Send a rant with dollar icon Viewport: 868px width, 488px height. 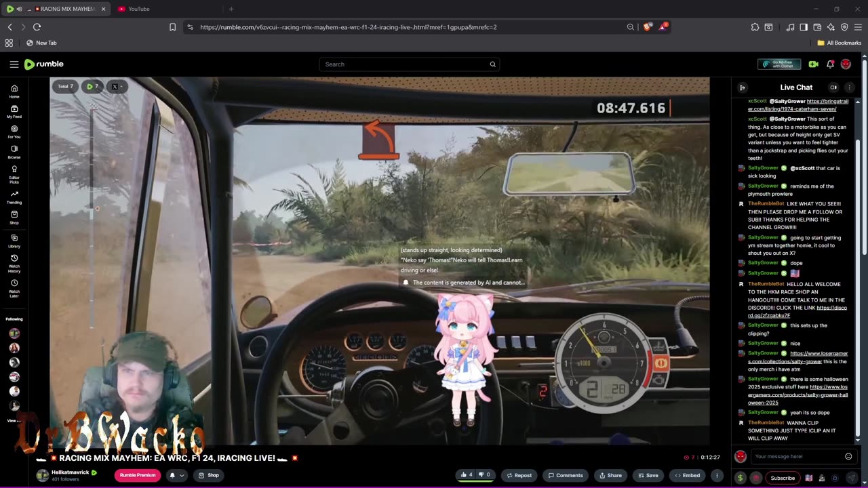point(740,478)
